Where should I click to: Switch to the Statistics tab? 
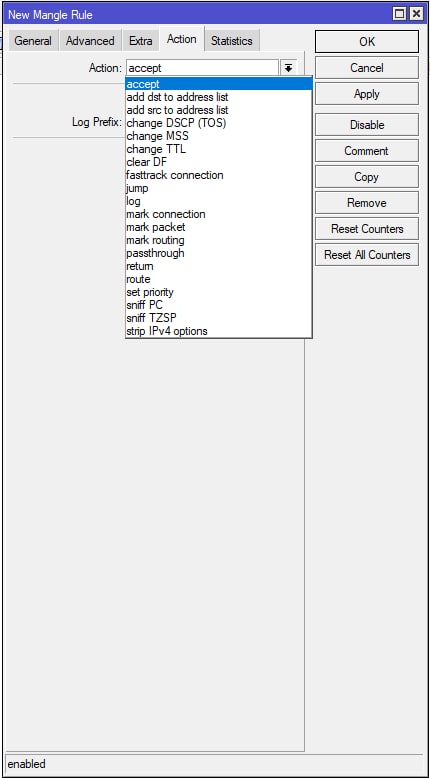tap(232, 41)
